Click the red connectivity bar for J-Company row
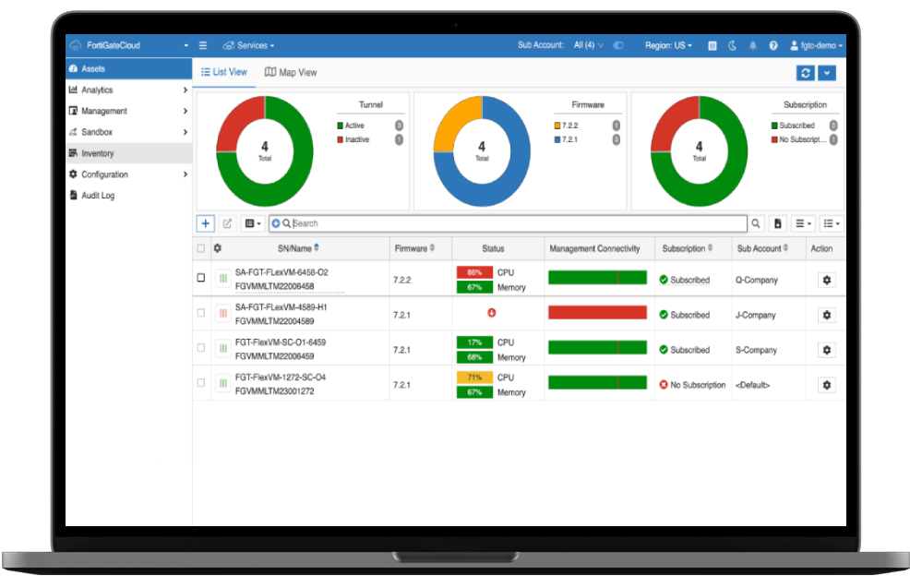Viewport: 910px width, 588px height. 597,312
